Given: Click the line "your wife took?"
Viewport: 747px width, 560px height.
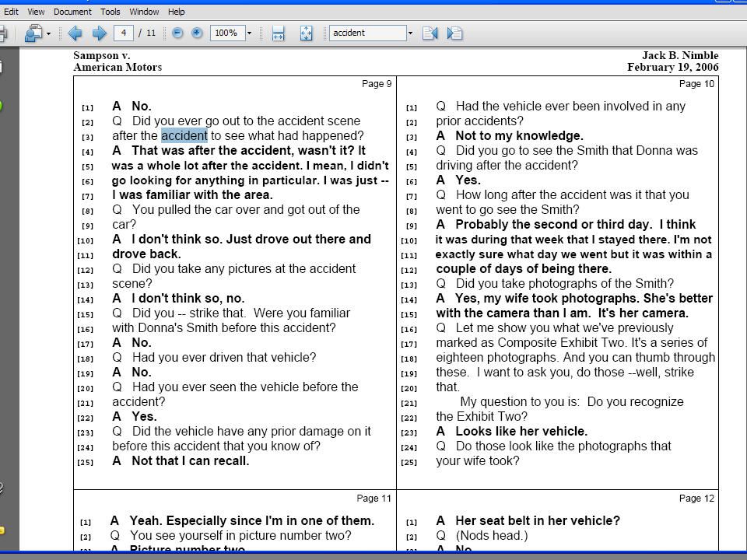Looking at the screenshot, I should pos(477,460).
